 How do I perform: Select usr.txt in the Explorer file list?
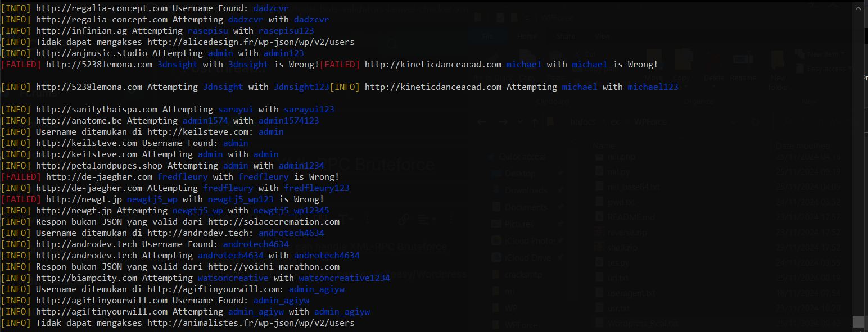pos(612,308)
